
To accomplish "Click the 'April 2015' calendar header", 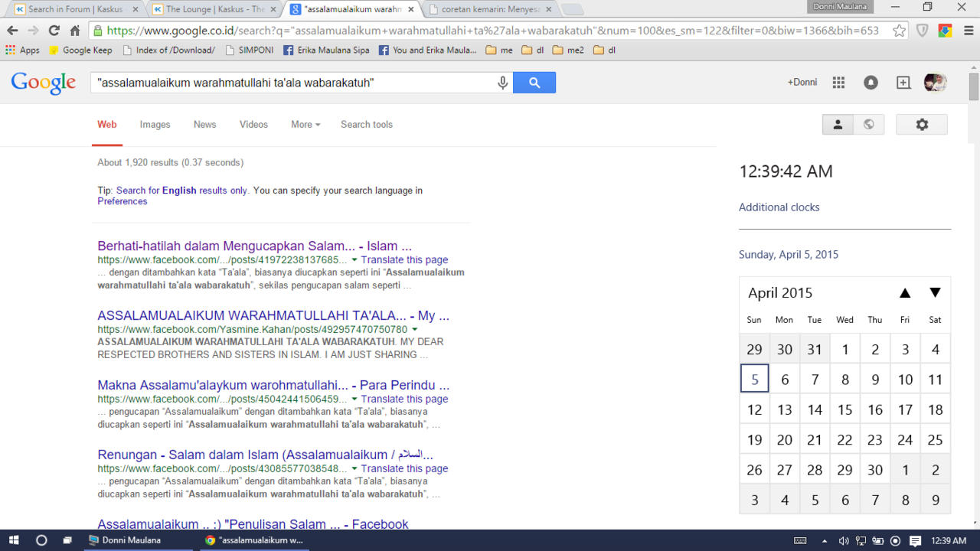I will (x=780, y=292).
